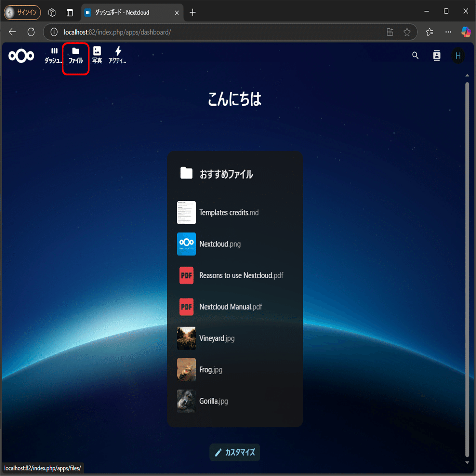
Task: Open the アクティビティ (Activity) app
Action: coord(118,55)
